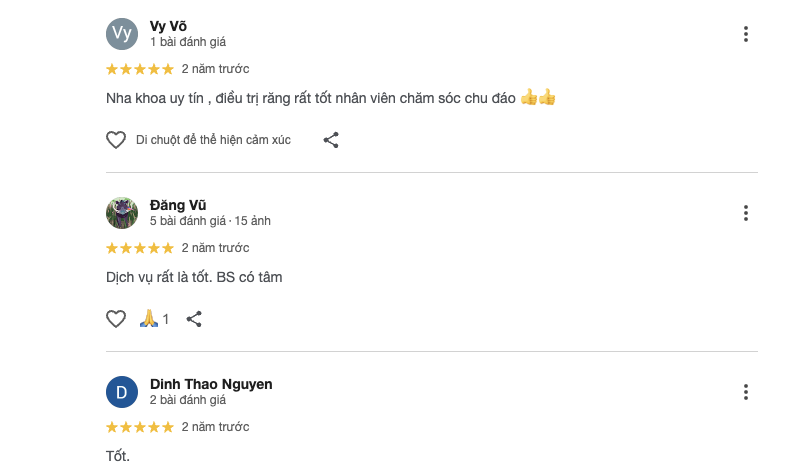Open more options for Đăng Vũ's review

tap(746, 213)
